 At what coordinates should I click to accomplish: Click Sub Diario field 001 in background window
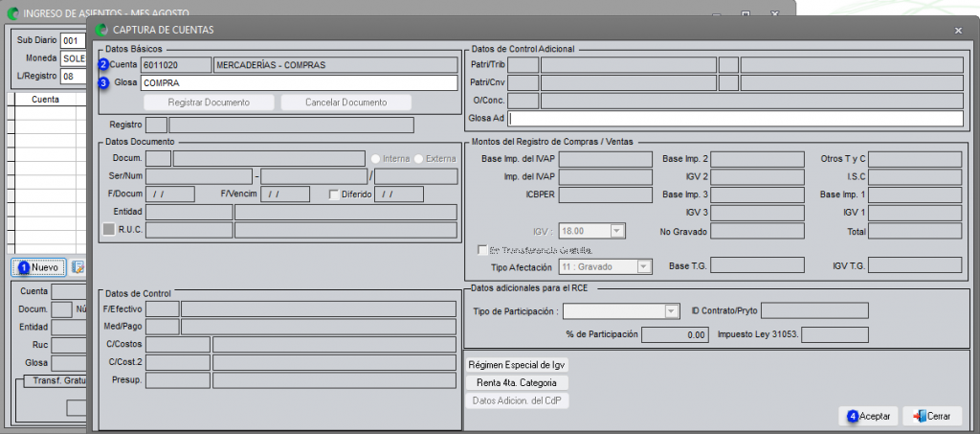pos(73,40)
